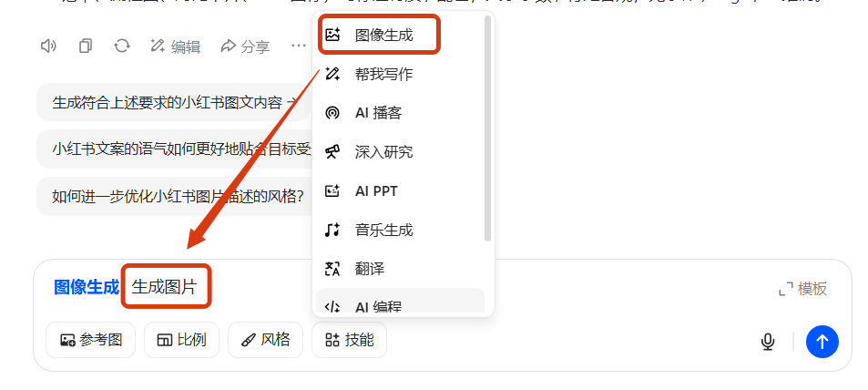This screenshot has height=390, width=868.
Task: Copy the response with the copy icon
Action: coord(86,46)
